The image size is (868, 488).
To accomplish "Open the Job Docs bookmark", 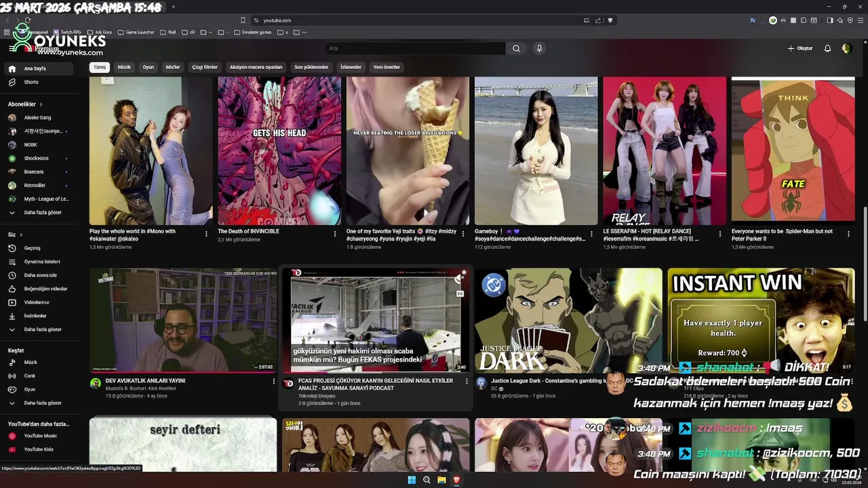I will (99, 32).
